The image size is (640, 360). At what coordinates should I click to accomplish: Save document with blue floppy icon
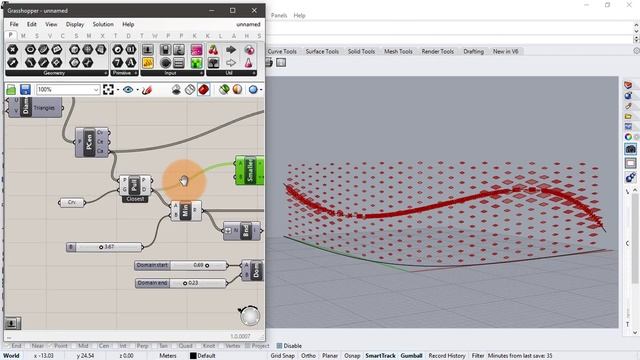[25, 89]
